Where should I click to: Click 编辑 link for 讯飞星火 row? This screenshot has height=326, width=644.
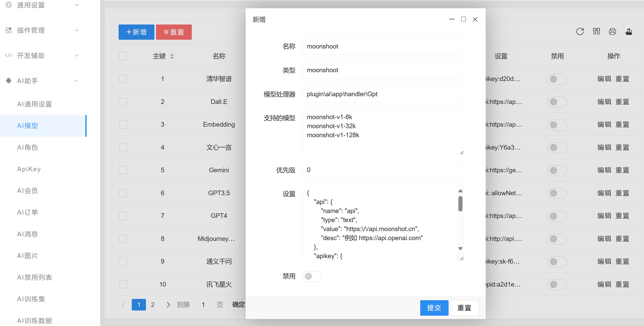pos(604,284)
